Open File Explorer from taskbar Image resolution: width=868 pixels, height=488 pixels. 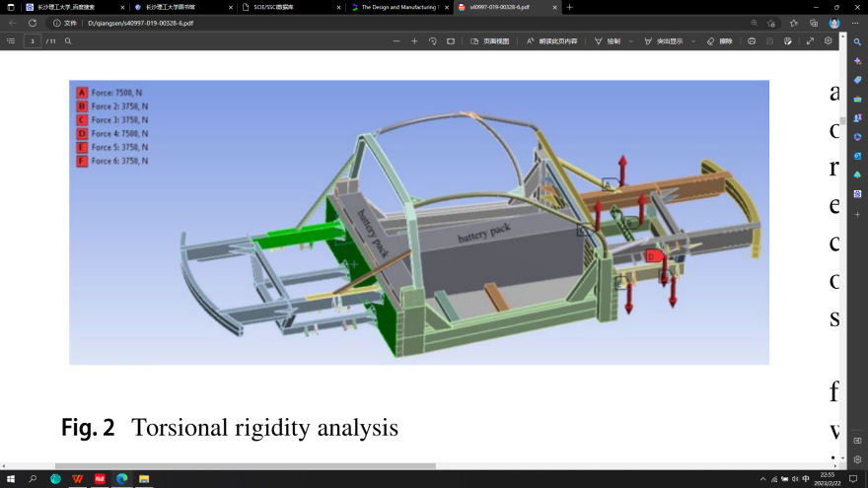pyautogui.click(x=144, y=478)
